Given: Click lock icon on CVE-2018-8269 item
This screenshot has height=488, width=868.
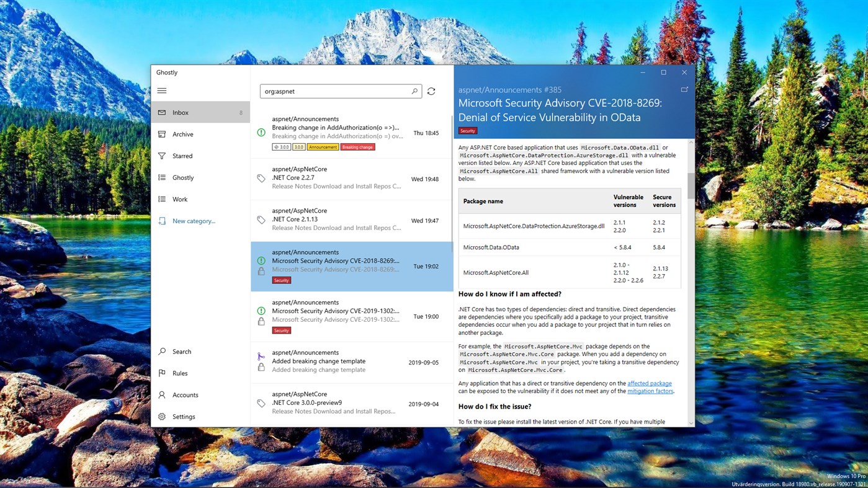Looking at the screenshot, I should [261, 272].
